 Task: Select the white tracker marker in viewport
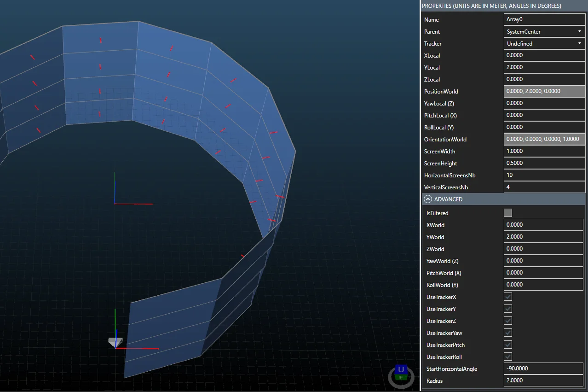click(x=115, y=342)
